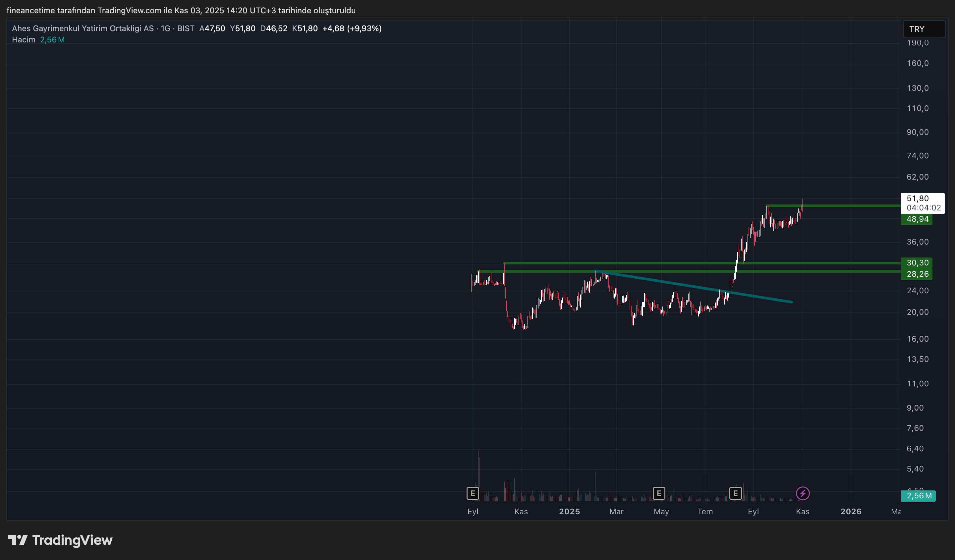
Task: Click the current price 51,80 label
Action: pyautogui.click(x=918, y=198)
